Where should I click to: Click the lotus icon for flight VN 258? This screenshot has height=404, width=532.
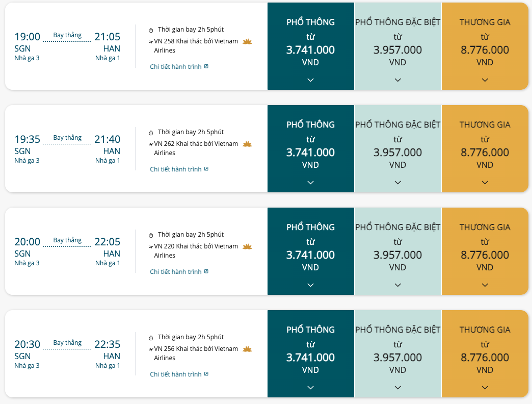tap(247, 41)
